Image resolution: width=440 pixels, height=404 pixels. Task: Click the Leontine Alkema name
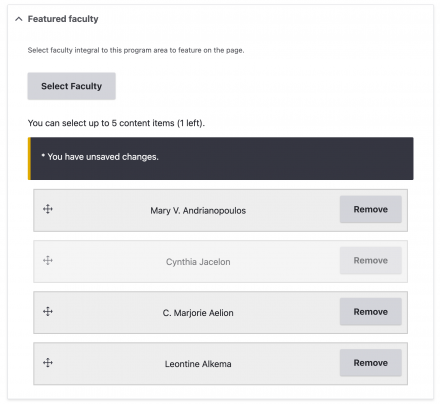[198, 364]
